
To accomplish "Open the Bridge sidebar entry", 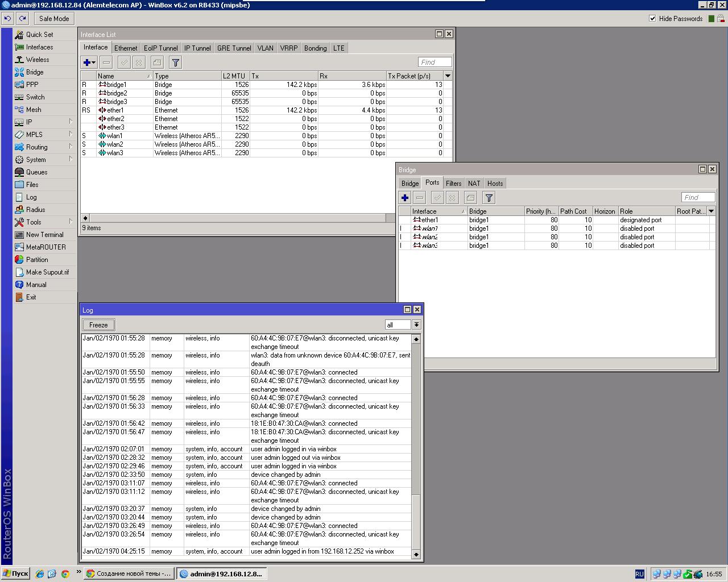I will 35,72.
